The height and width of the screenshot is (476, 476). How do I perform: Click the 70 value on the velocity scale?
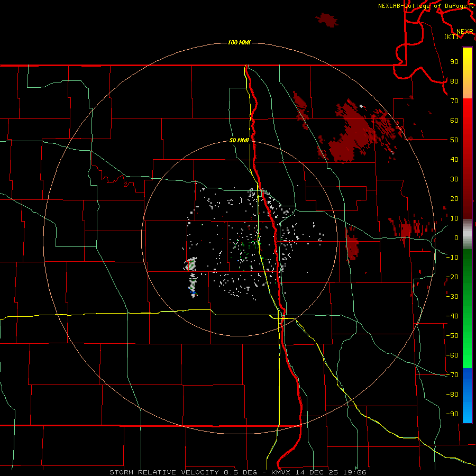(x=454, y=101)
